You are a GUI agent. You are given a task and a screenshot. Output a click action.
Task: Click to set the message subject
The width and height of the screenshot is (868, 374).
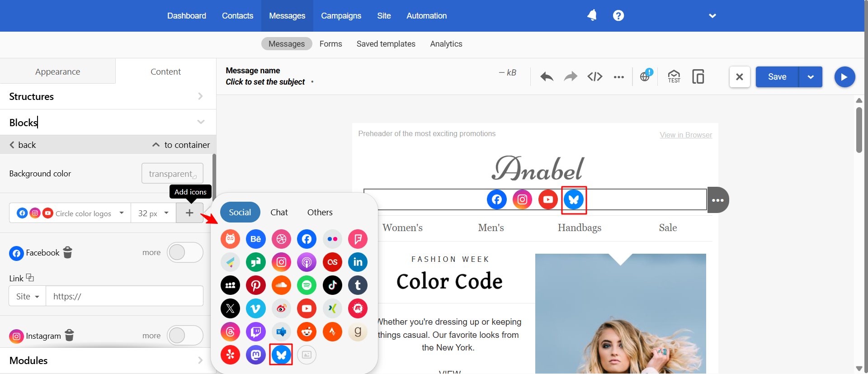point(265,82)
